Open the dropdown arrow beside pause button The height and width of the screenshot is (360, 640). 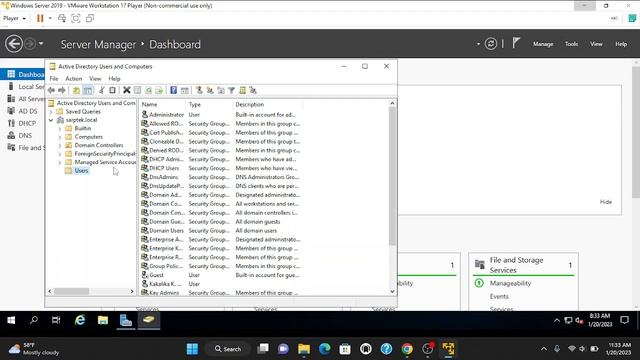(x=50, y=18)
